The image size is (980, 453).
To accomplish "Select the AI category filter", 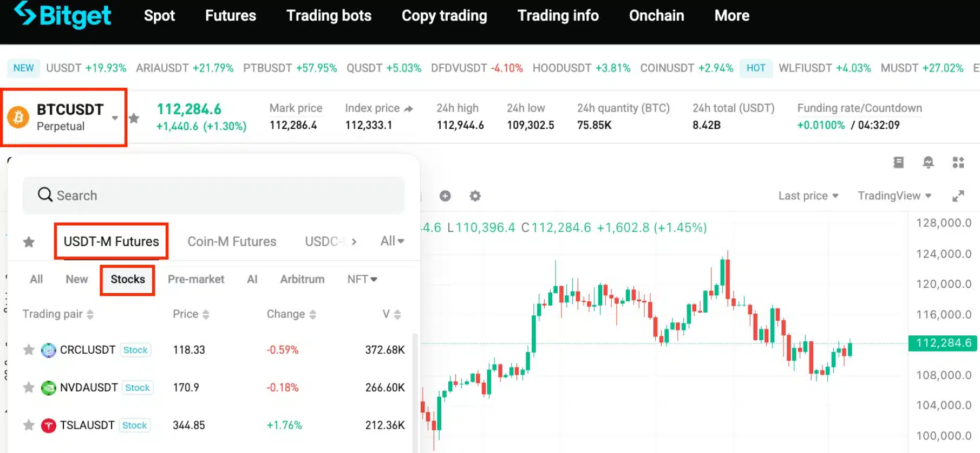I will [252, 279].
